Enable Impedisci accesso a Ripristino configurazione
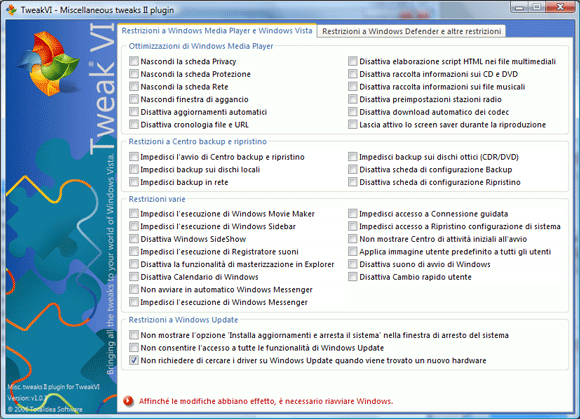Viewport: 580px width, 419px height. [353, 226]
